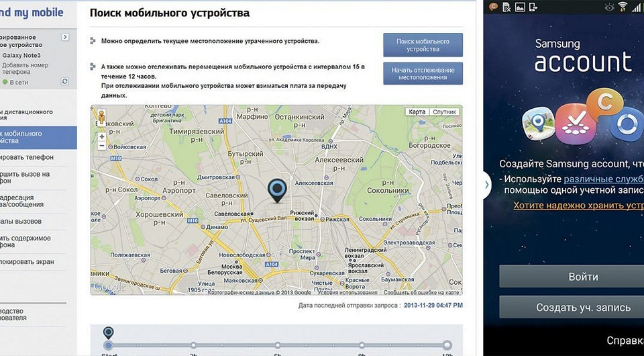
Task: Tap the pink checkmark app icon
Action: click(576, 124)
